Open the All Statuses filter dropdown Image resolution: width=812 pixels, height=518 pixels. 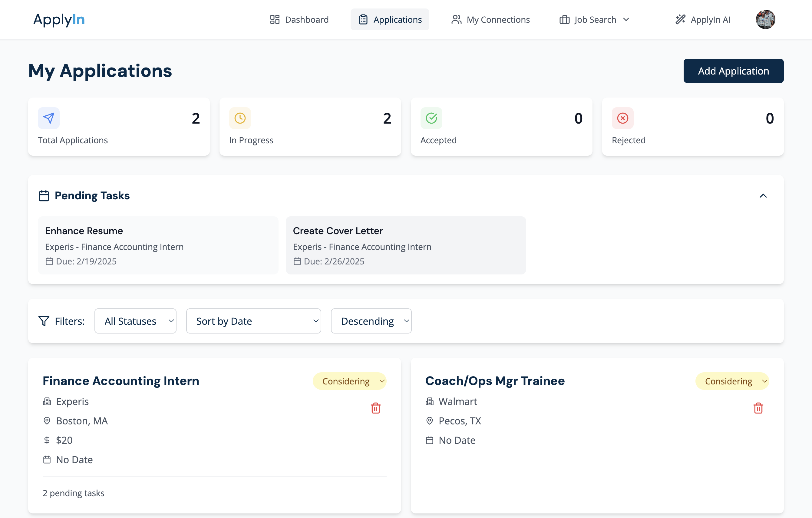pyautogui.click(x=135, y=321)
